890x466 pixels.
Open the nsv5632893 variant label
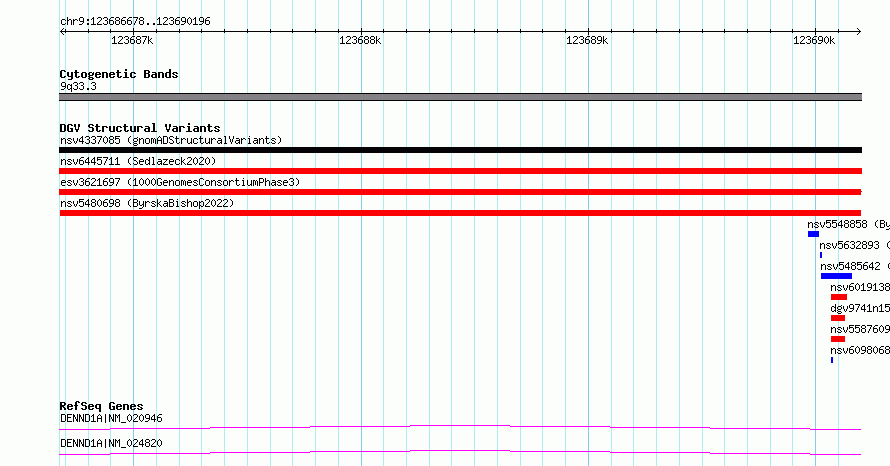854,245
